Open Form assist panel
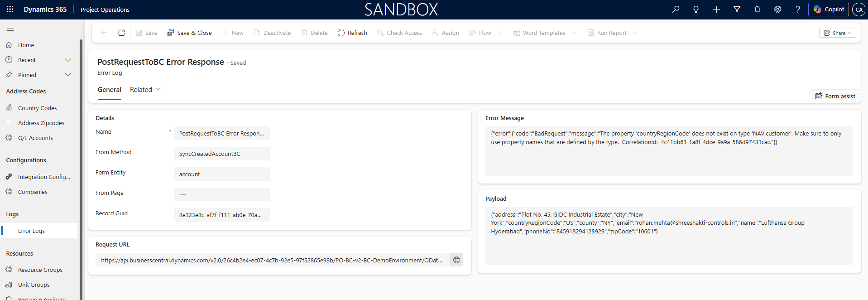868x300 pixels. click(835, 96)
